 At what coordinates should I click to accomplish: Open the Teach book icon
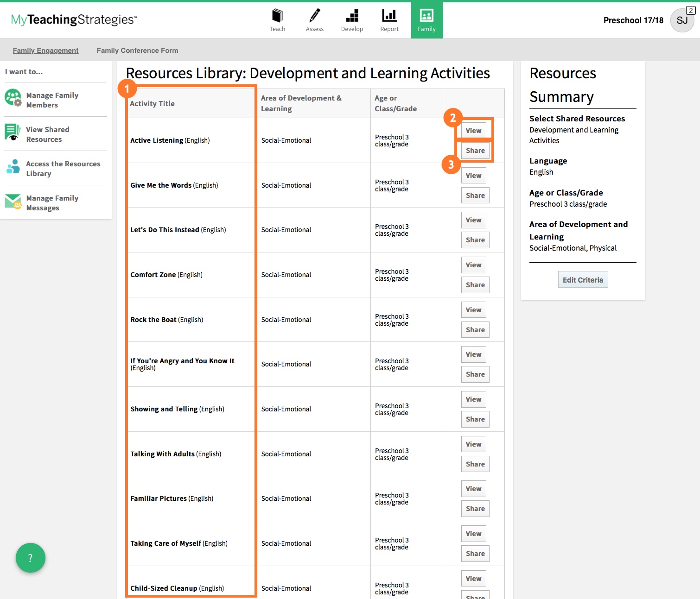coord(277,16)
